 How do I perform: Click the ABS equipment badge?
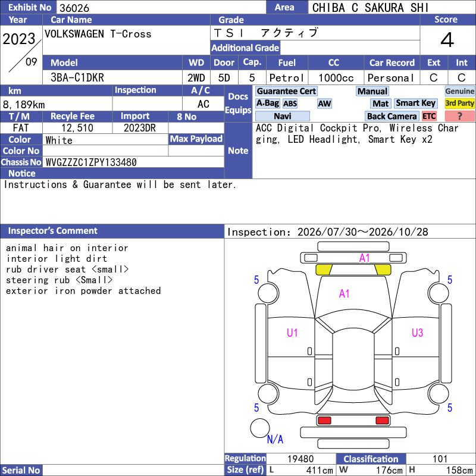290,104
